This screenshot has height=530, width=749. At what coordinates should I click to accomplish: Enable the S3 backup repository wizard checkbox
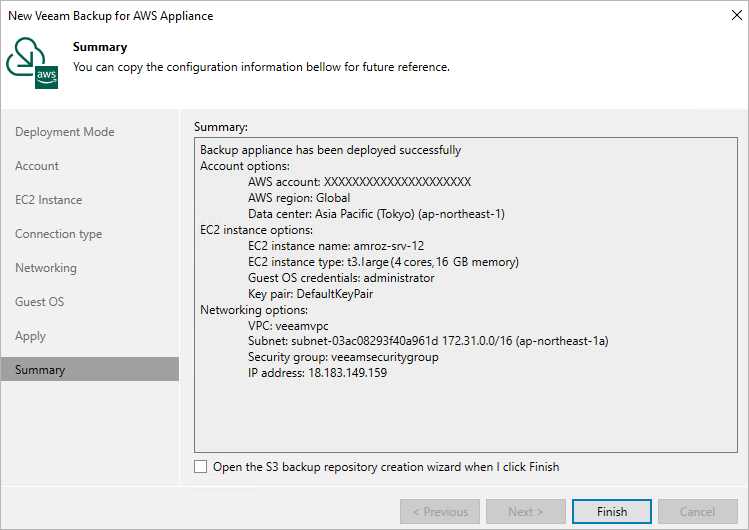(201, 466)
